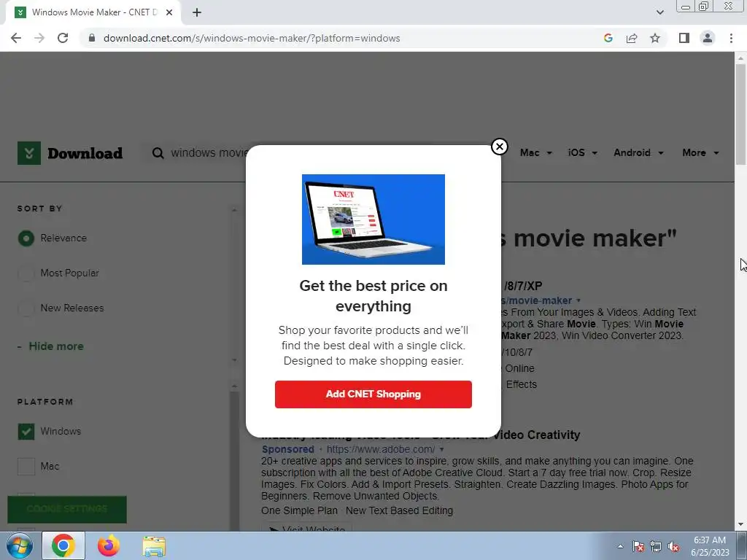
Task: Share this page icon
Action: coord(632,38)
